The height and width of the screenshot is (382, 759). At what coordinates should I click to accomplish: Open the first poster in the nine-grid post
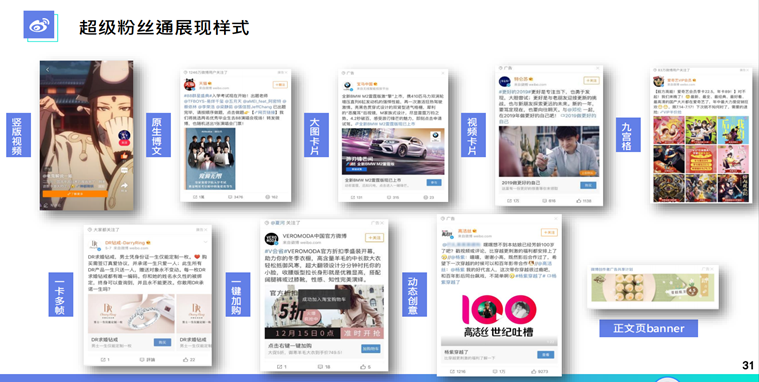click(668, 130)
